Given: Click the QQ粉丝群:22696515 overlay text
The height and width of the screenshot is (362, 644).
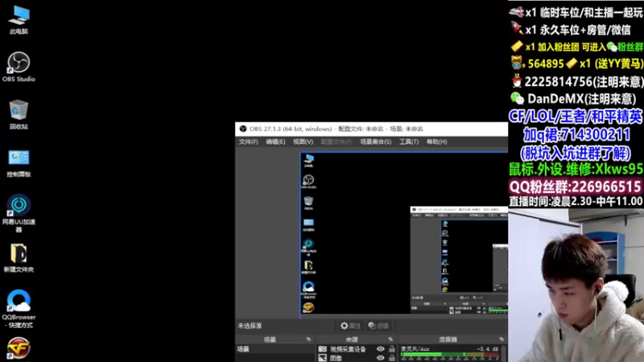Looking at the screenshot, I should pyautogui.click(x=575, y=187).
